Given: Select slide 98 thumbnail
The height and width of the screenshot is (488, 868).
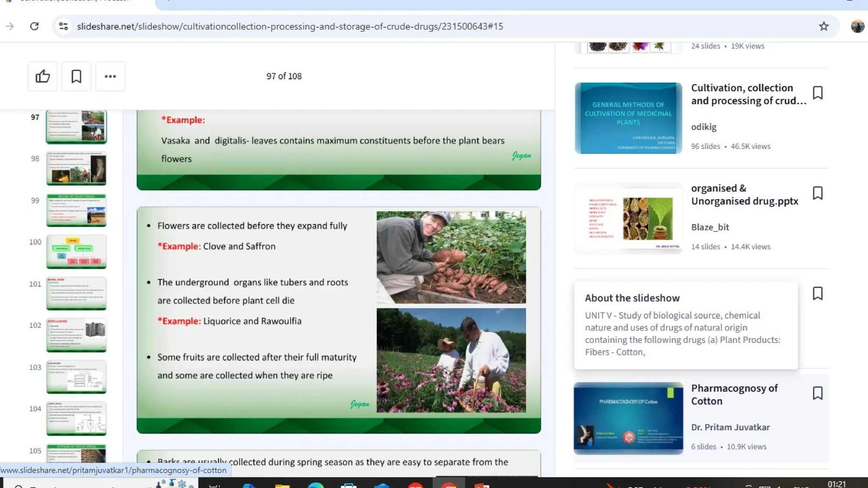Looking at the screenshot, I should [76, 169].
